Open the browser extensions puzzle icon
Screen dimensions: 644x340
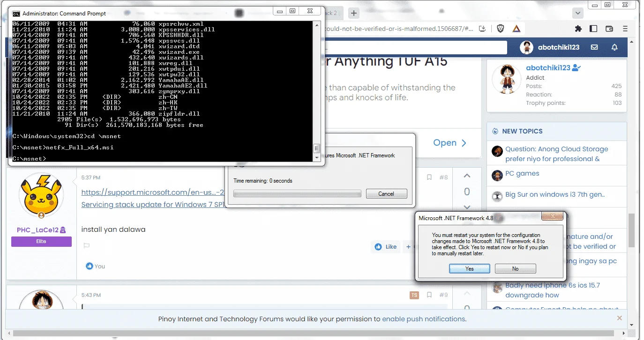(x=578, y=29)
